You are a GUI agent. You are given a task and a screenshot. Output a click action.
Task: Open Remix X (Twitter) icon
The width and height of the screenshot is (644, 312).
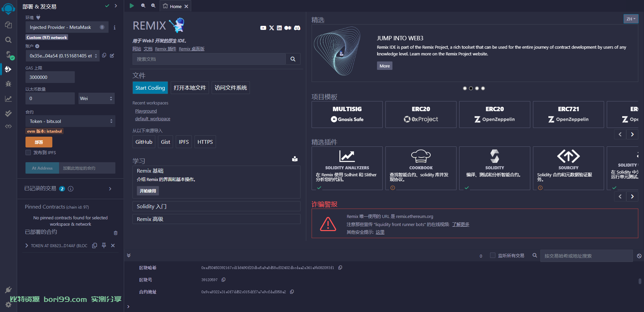point(272,28)
